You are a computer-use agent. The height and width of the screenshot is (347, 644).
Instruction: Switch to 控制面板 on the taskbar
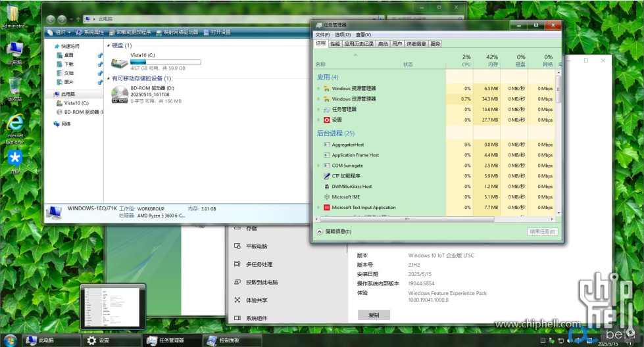click(233, 340)
